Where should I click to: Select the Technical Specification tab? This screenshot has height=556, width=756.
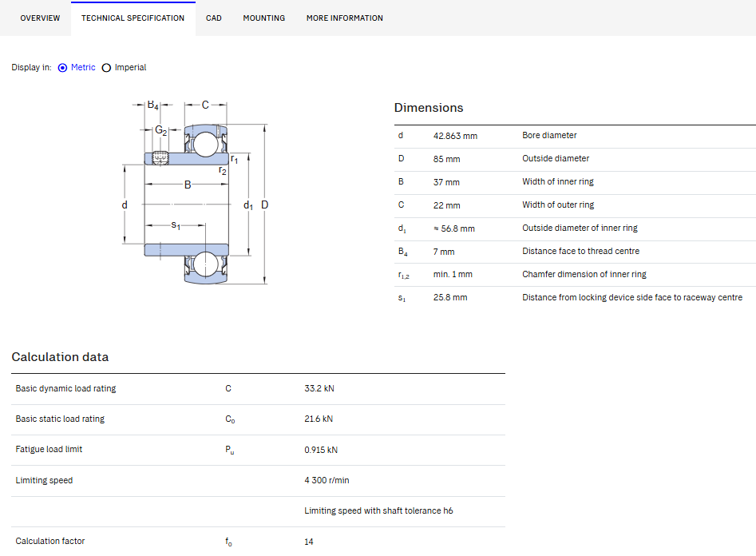(133, 18)
